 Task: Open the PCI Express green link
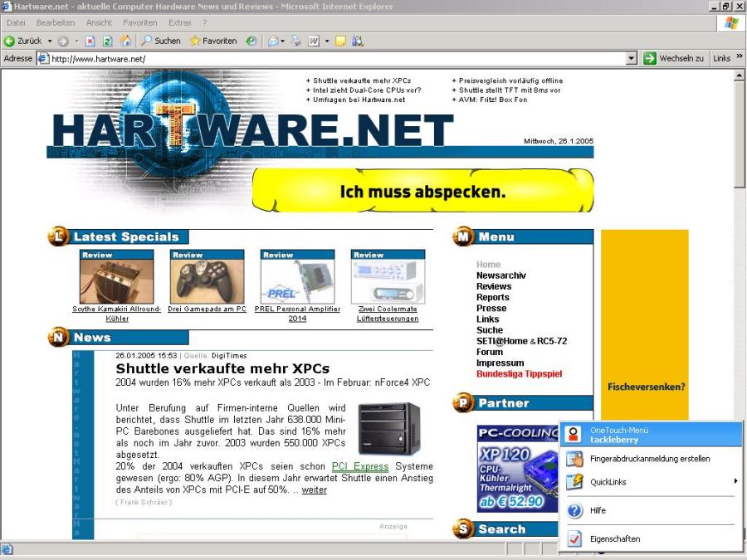[x=360, y=466]
